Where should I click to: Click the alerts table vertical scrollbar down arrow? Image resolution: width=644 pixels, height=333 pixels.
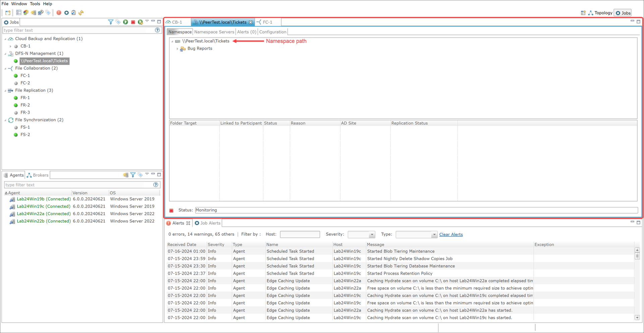[637, 318]
